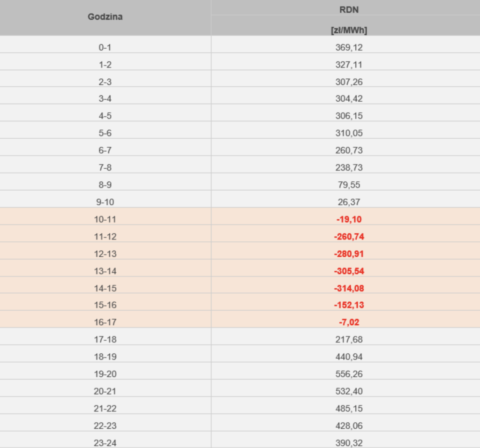Select highlighted hour 10-11
Screen dimensions: 480x448
pyautogui.click(x=105, y=219)
